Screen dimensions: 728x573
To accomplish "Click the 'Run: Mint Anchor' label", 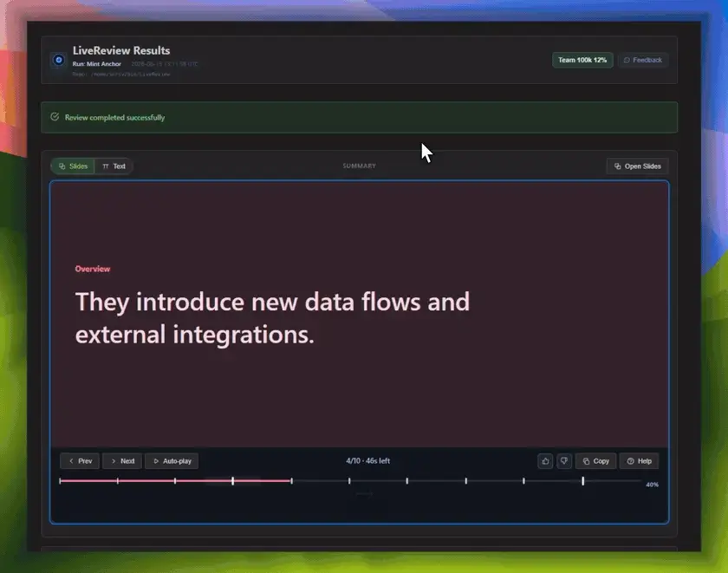I will (96, 64).
